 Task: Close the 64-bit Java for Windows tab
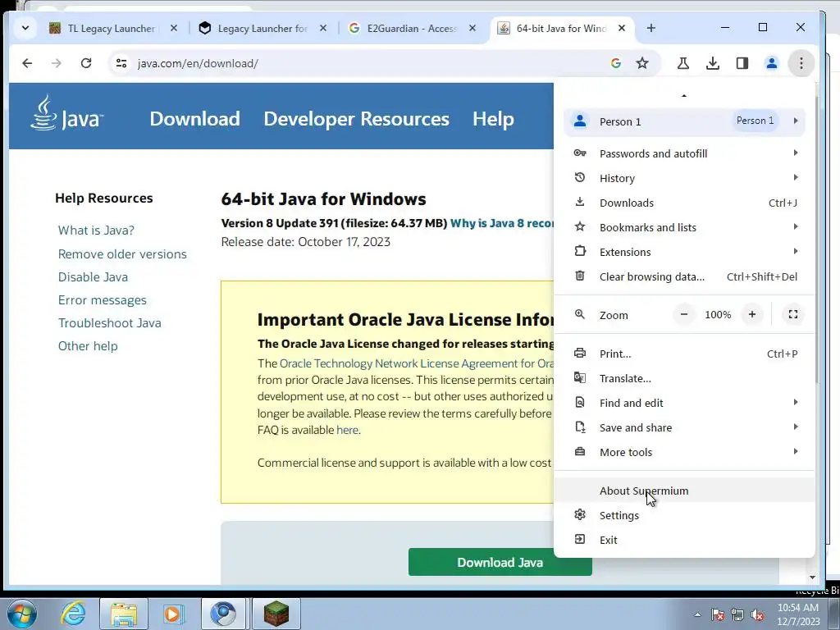pos(622,28)
